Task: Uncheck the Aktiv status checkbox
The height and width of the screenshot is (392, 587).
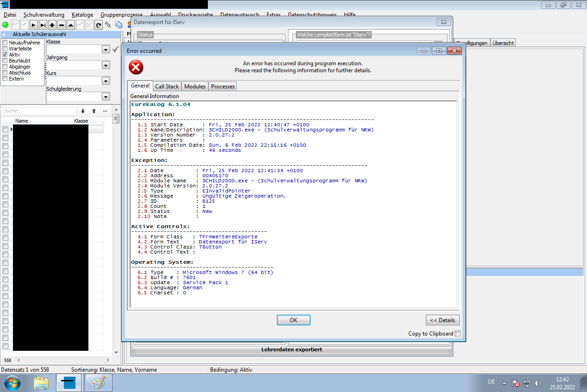Action: [x=5, y=55]
